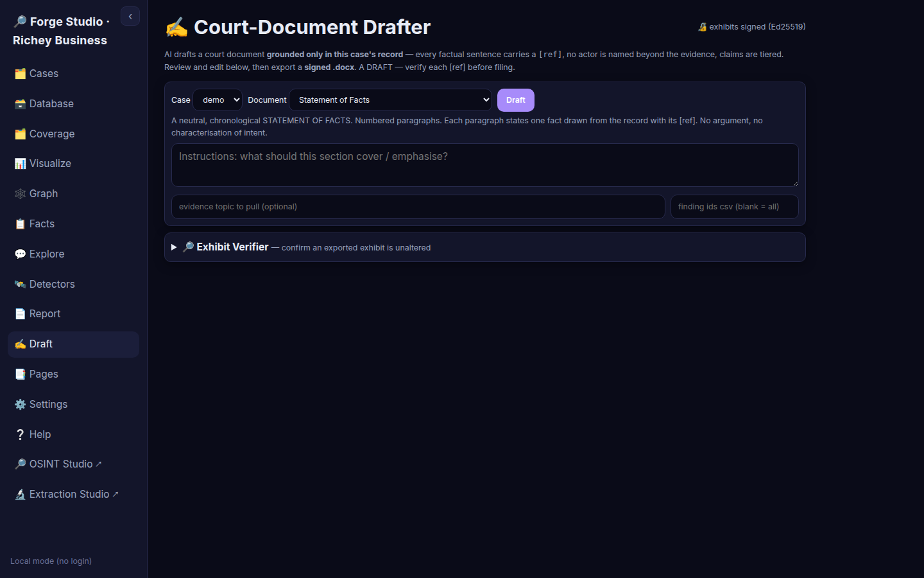The image size is (924, 578).
Task: Click the exhibits signed (Ed25519) status
Action: pos(752,27)
